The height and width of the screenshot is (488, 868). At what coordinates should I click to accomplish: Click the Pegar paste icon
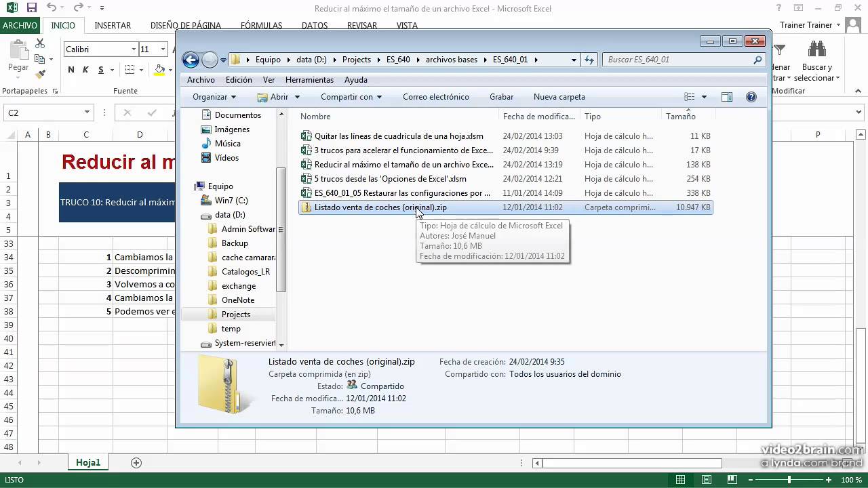(x=18, y=52)
